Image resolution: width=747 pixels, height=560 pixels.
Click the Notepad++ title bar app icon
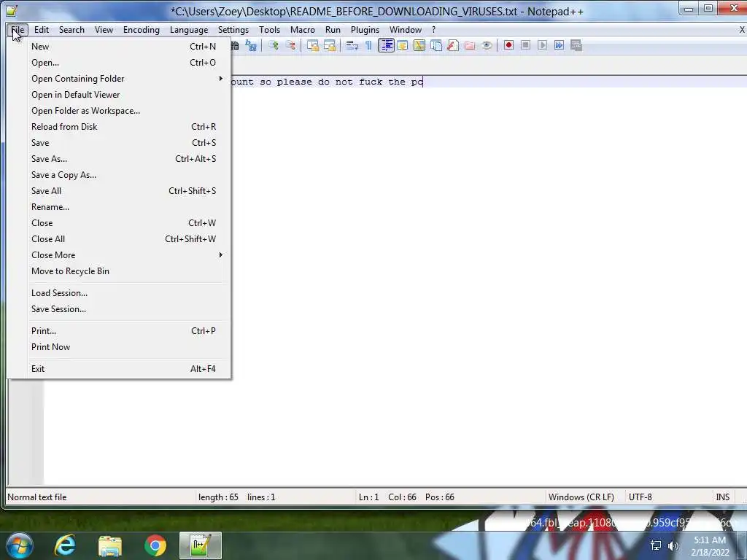click(x=12, y=10)
